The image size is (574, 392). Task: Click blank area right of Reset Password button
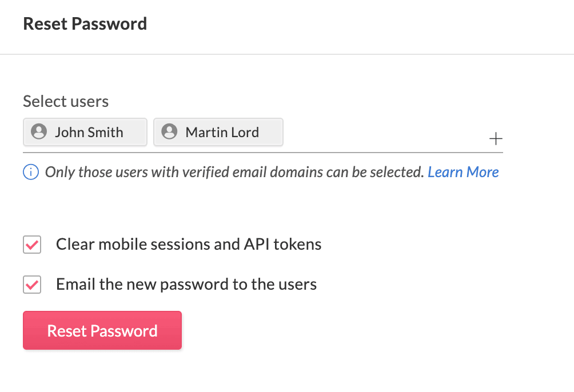[343, 330]
